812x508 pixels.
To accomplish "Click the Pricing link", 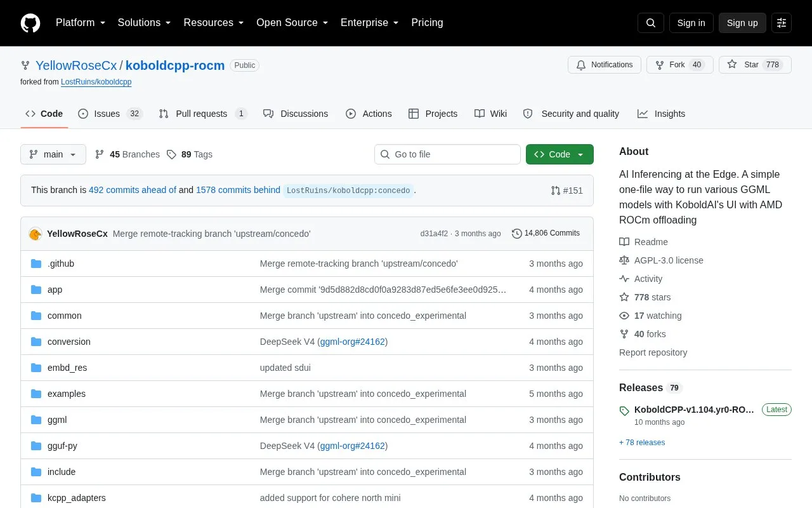I will [x=427, y=23].
